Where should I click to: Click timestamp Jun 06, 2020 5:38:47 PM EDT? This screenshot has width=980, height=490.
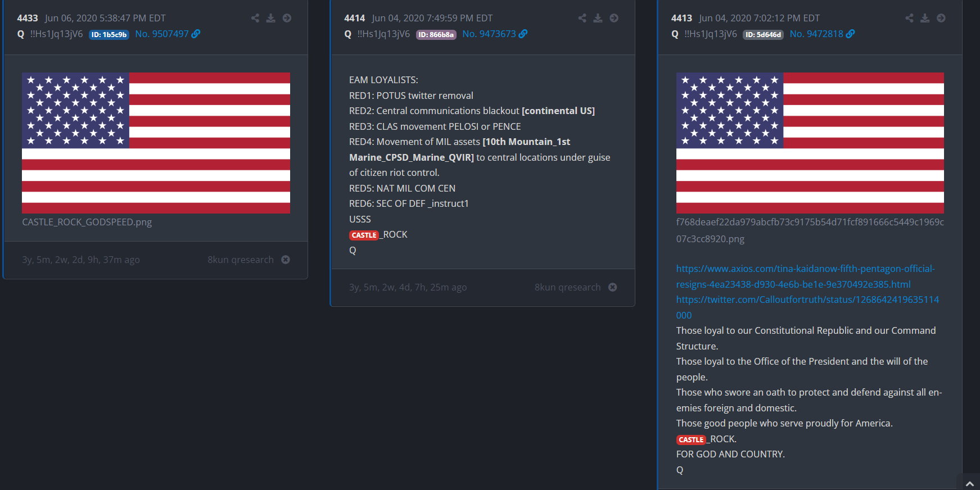coord(106,18)
